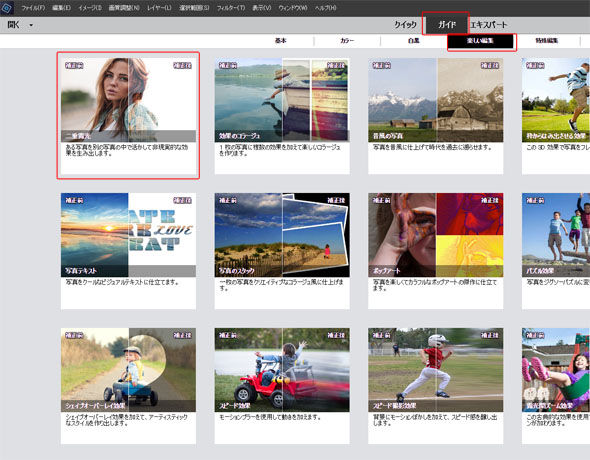Open the スピード効果 guided edit card
The image size is (590, 460).
282,386
